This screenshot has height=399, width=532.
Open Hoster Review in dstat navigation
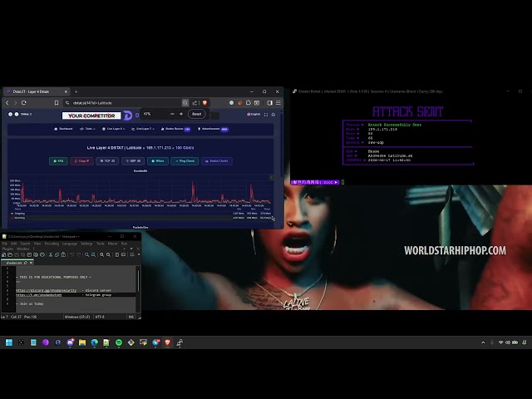pos(175,129)
